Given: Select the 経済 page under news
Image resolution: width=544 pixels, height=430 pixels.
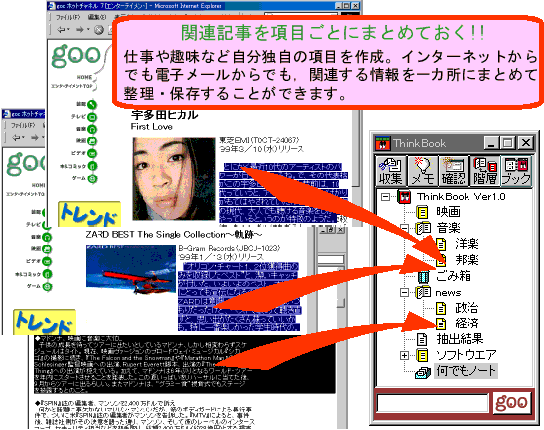Looking at the screenshot, I should click(457, 323).
